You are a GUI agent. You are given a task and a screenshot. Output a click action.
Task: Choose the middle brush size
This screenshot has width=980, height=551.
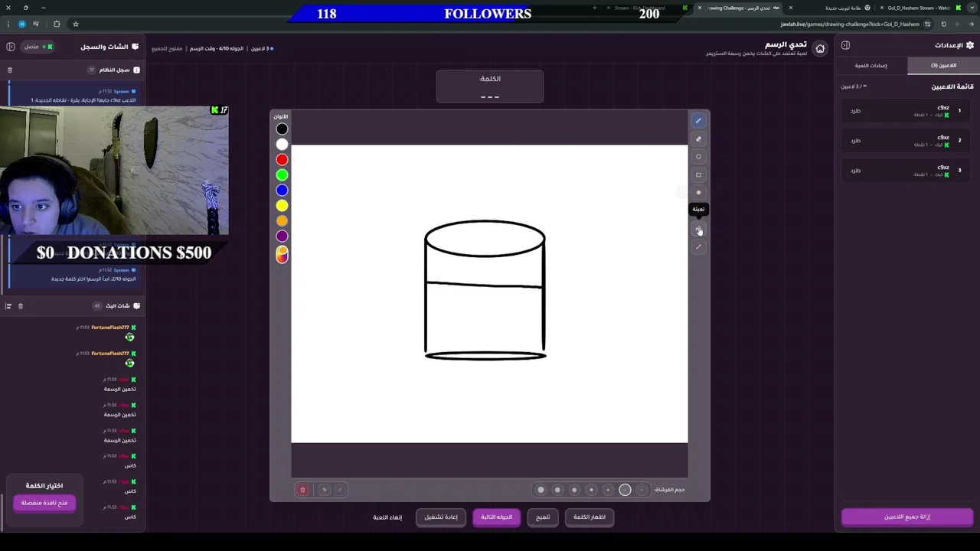(x=591, y=490)
